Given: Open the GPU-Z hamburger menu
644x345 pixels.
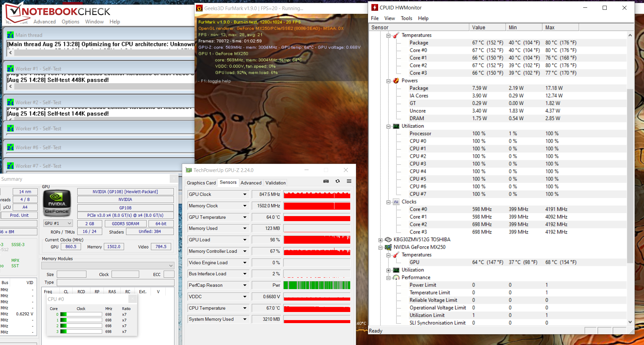Looking at the screenshot, I should (349, 181).
